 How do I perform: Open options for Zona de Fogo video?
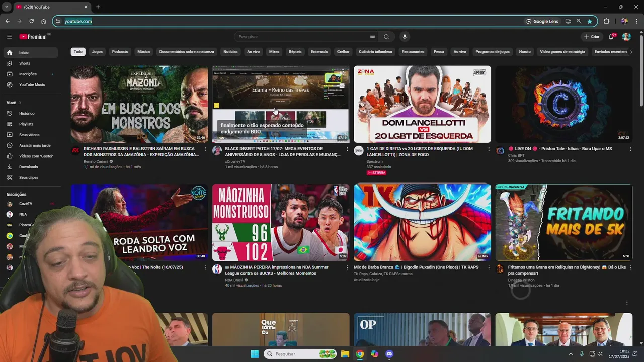point(489,149)
